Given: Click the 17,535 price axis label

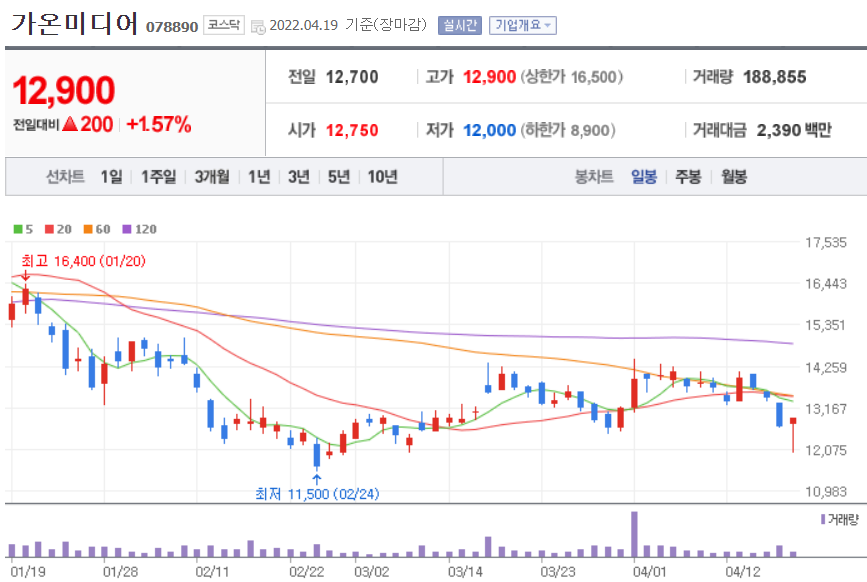Looking at the screenshot, I should tap(826, 242).
